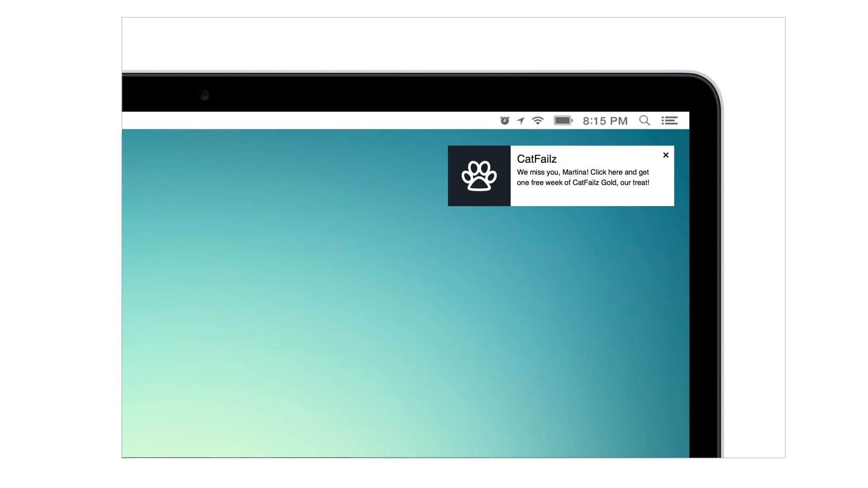Click the "CatFailz Gold" offer text
Screen dimensions: 868x488
(x=594, y=183)
